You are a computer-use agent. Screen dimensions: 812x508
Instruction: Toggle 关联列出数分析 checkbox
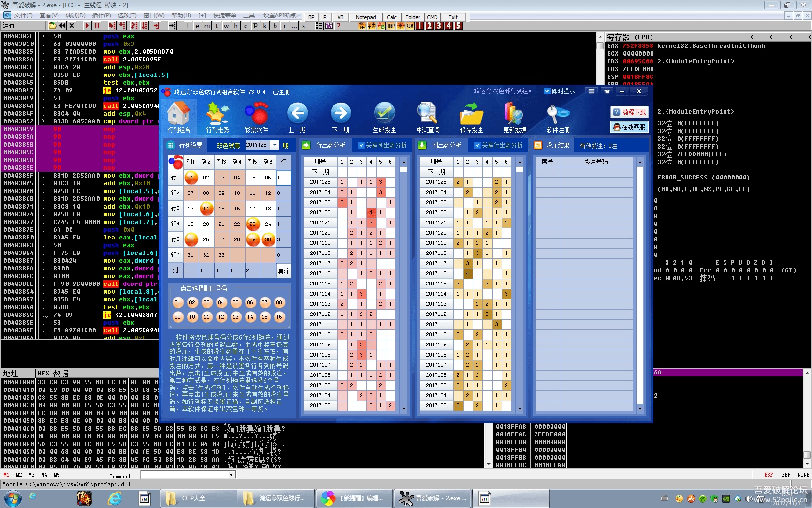coord(362,145)
